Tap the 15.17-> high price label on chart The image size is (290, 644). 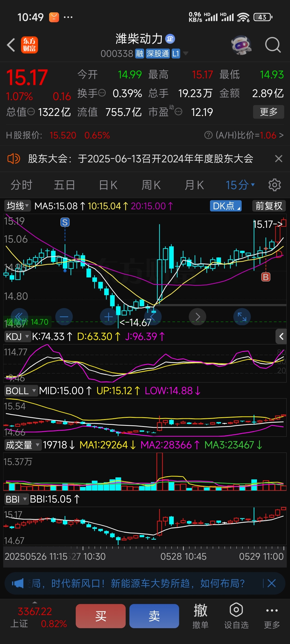click(268, 224)
